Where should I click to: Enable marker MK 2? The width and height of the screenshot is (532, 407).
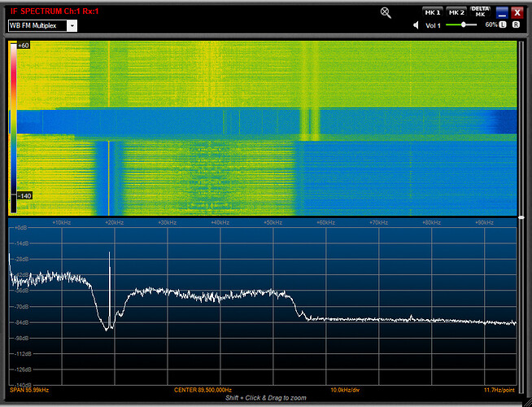tap(456, 12)
